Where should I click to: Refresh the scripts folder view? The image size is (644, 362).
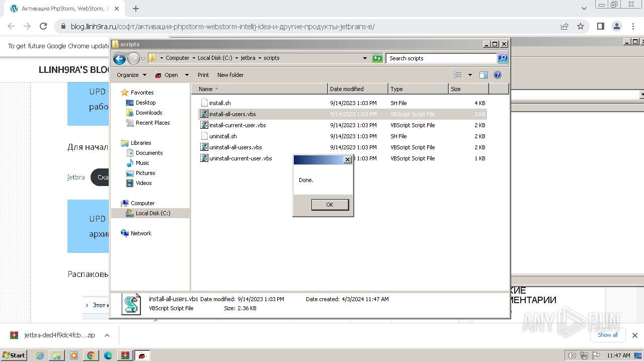(377, 58)
